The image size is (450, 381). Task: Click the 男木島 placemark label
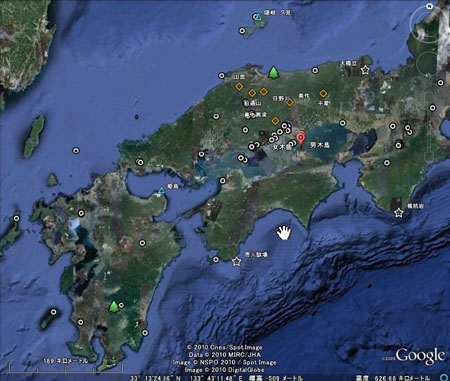click(x=320, y=145)
